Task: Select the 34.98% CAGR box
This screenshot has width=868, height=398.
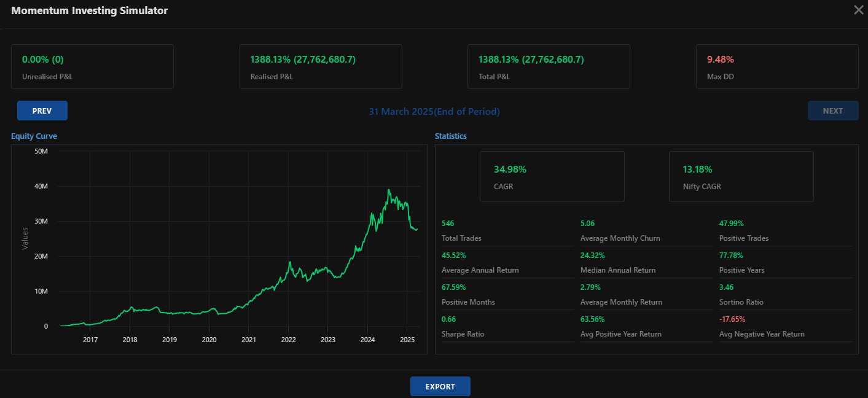Action: (552, 176)
